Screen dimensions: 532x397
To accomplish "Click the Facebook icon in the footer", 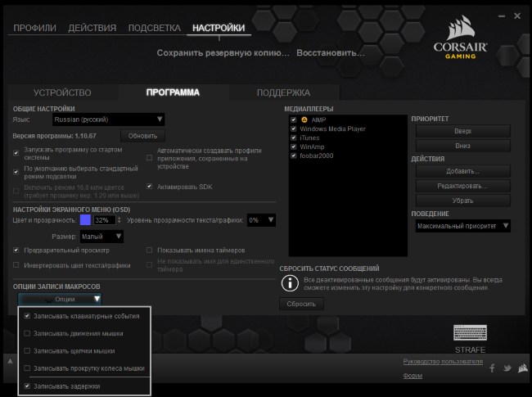I will tap(493, 368).
